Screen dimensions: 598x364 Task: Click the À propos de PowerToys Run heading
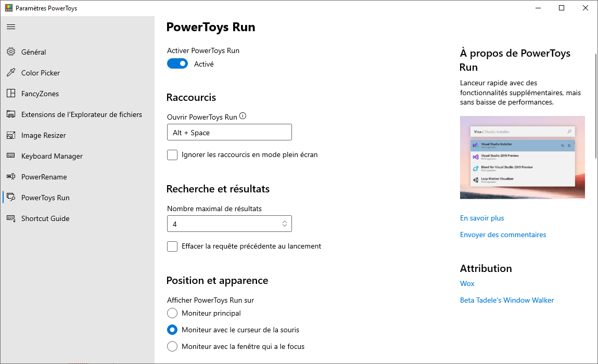click(x=515, y=60)
